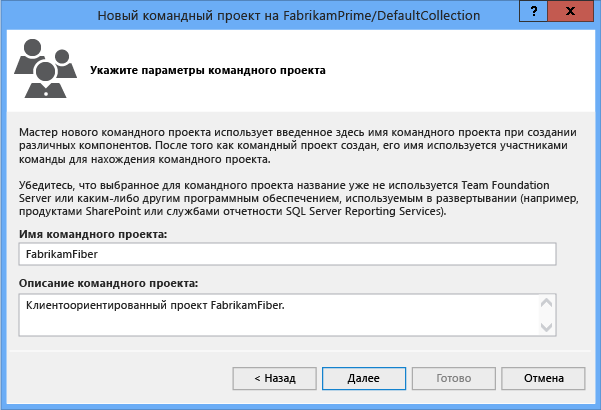Cancel the wizard with Отмена
This screenshot has width=601, height=410.
tap(543, 379)
